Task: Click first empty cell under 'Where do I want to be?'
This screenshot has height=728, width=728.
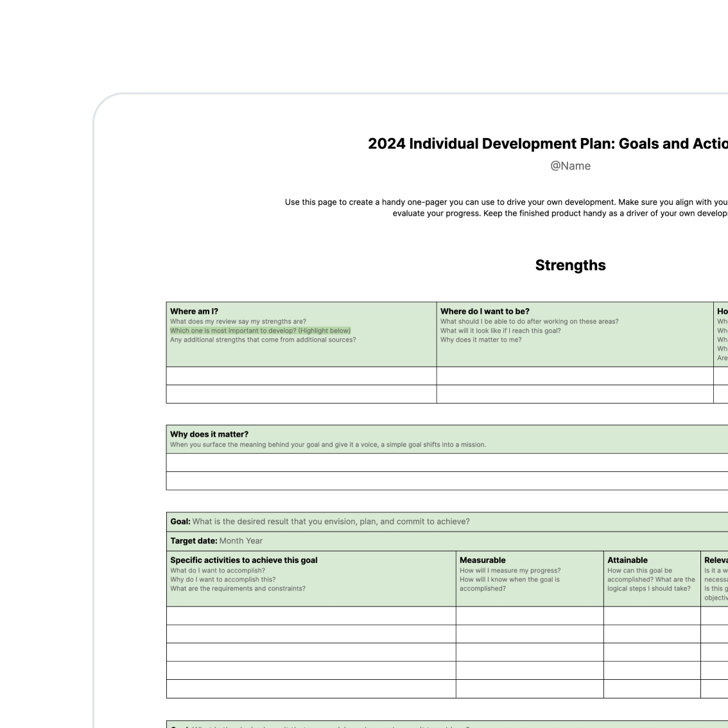Action: click(575, 376)
